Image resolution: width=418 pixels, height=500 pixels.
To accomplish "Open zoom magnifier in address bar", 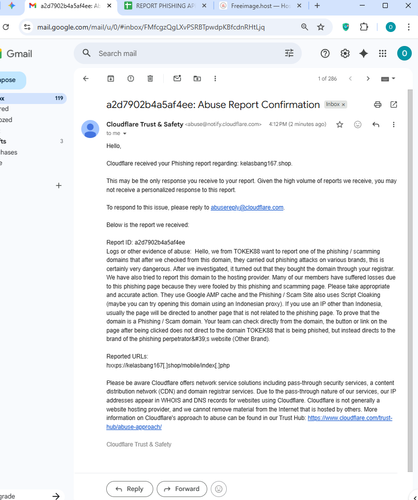I will [304, 27].
